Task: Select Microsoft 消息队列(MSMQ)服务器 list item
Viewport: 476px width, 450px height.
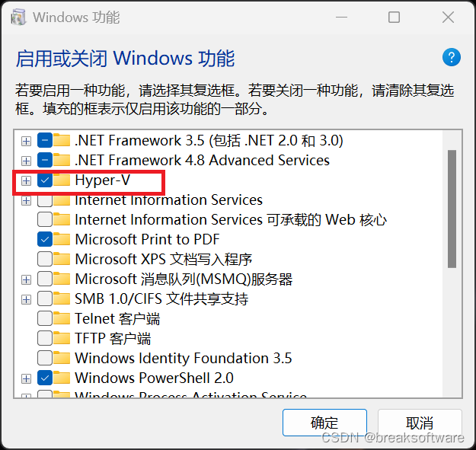Action: [183, 279]
